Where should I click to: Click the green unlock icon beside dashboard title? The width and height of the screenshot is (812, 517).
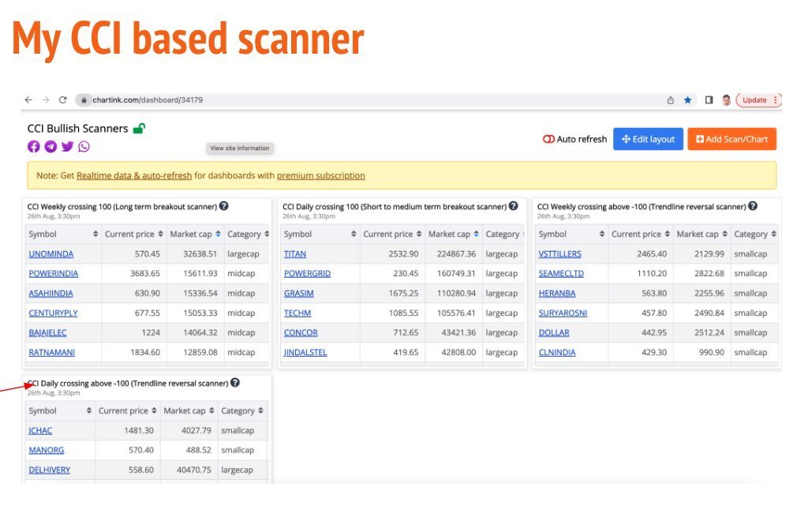click(139, 128)
